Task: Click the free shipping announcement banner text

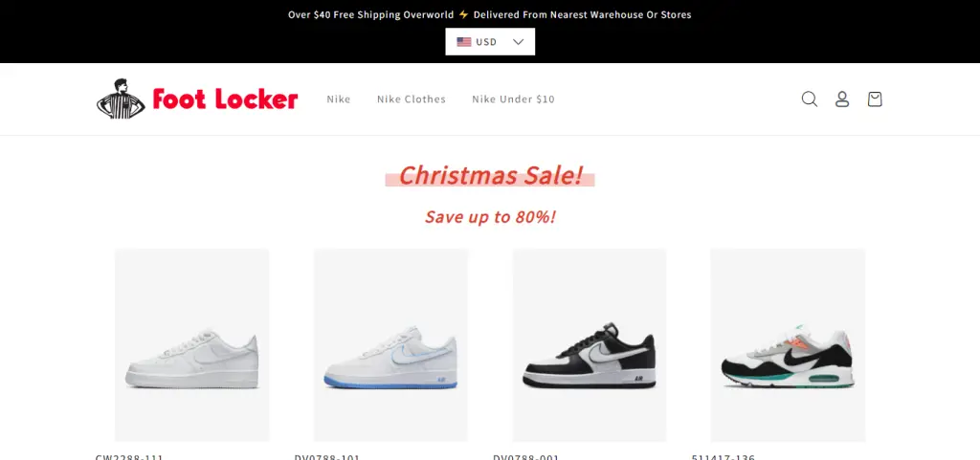Action: [x=490, y=14]
